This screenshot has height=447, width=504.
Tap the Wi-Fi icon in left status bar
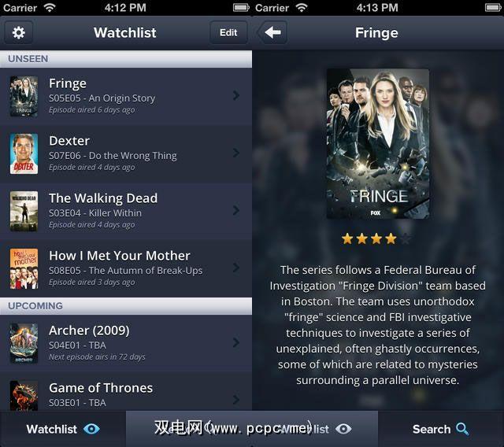coord(50,7)
